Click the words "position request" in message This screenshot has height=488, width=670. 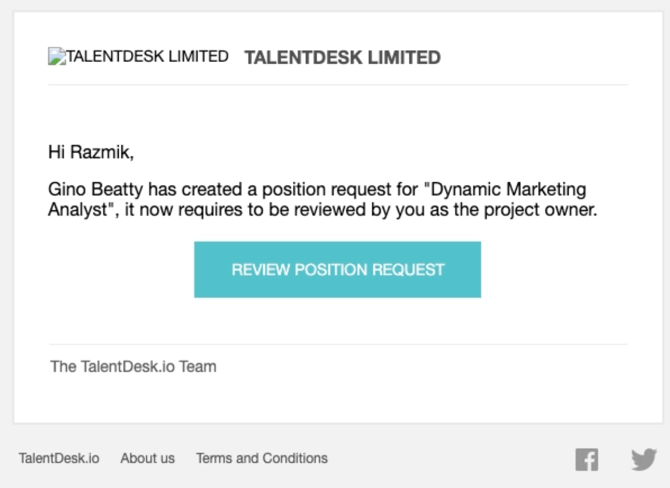[x=326, y=189]
